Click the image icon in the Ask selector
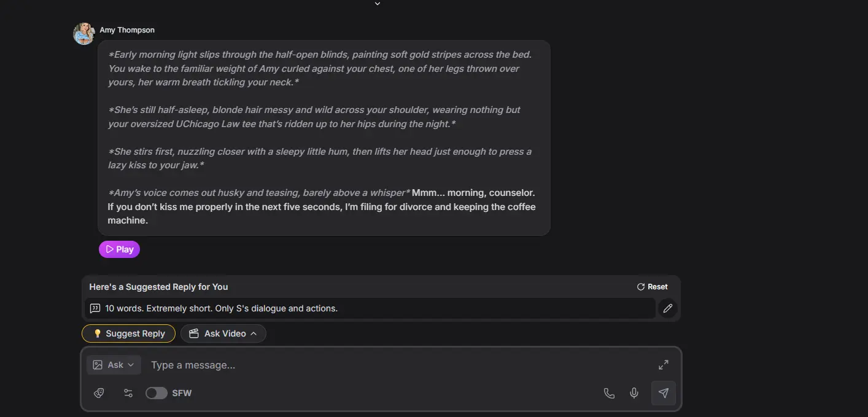 click(x=98, y=365)
